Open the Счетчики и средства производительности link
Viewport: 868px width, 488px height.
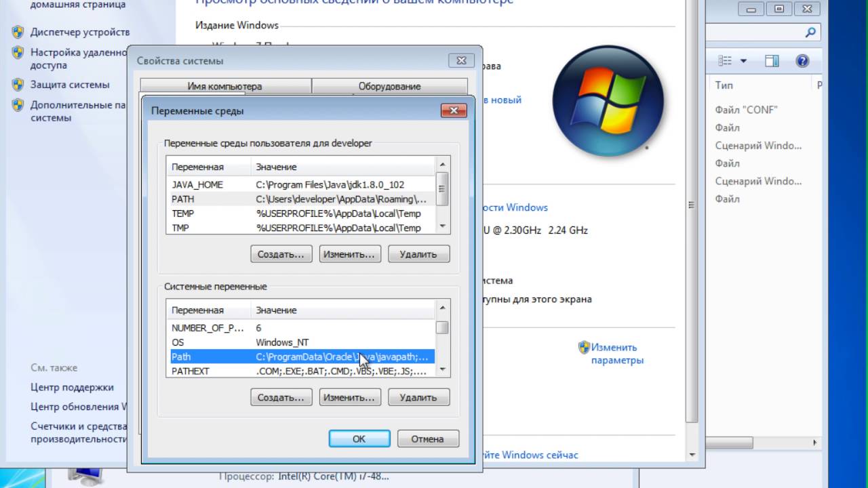pyautogui.click(x=79, y=433)
